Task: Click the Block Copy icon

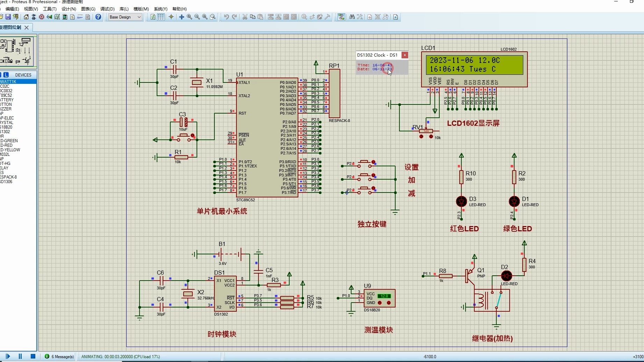Action: tap(270, 17)
